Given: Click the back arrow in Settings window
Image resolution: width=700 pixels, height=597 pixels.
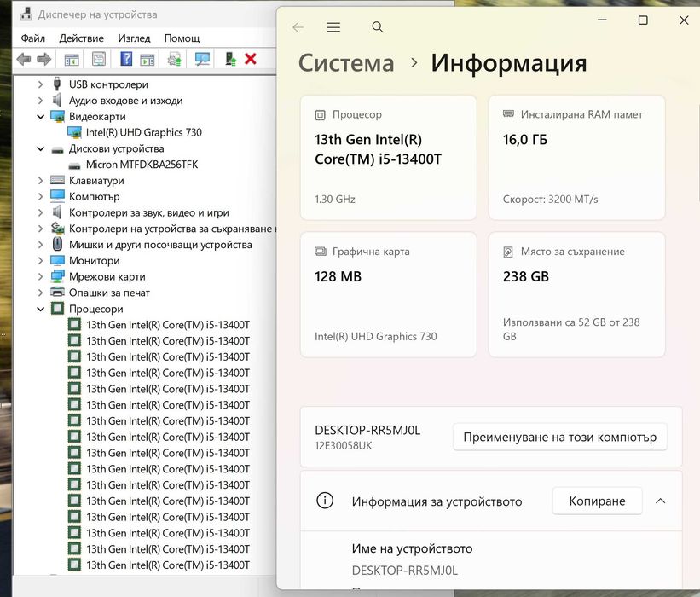Looking at the screenshot, I should click(298, 27).
